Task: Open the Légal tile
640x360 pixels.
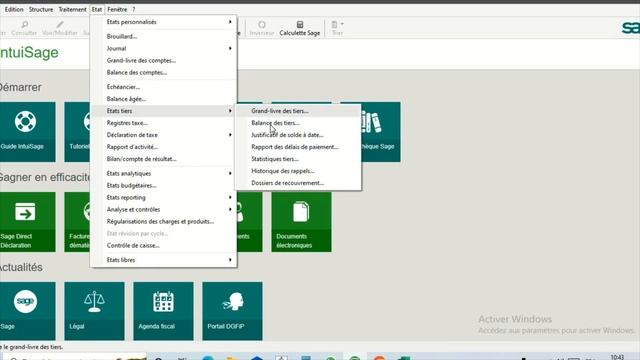Action: (x=94, y=311)
